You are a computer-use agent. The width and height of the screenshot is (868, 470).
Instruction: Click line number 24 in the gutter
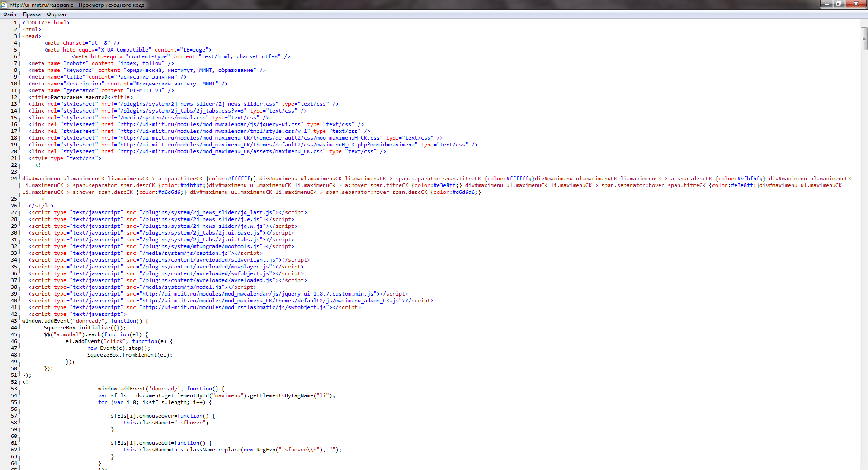tap(14, 179)
